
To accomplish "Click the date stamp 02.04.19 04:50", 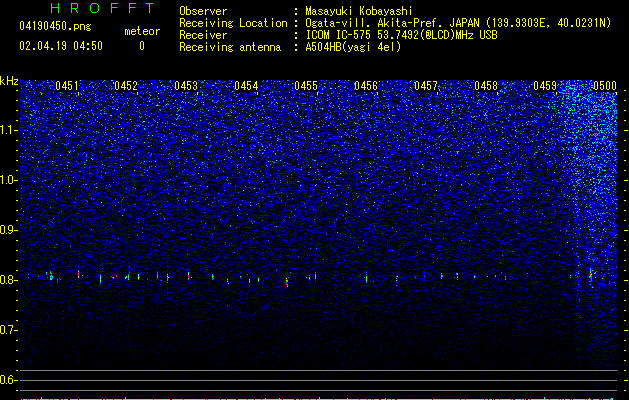I will pyautogui.click(x=61, y=46).
